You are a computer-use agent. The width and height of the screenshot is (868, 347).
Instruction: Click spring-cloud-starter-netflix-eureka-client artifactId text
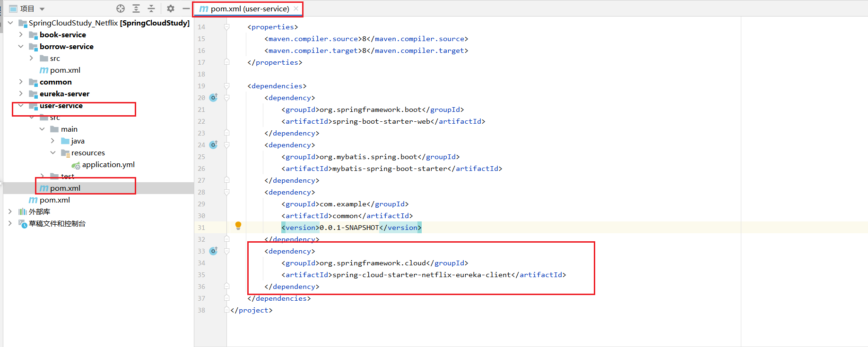point(422,275)
